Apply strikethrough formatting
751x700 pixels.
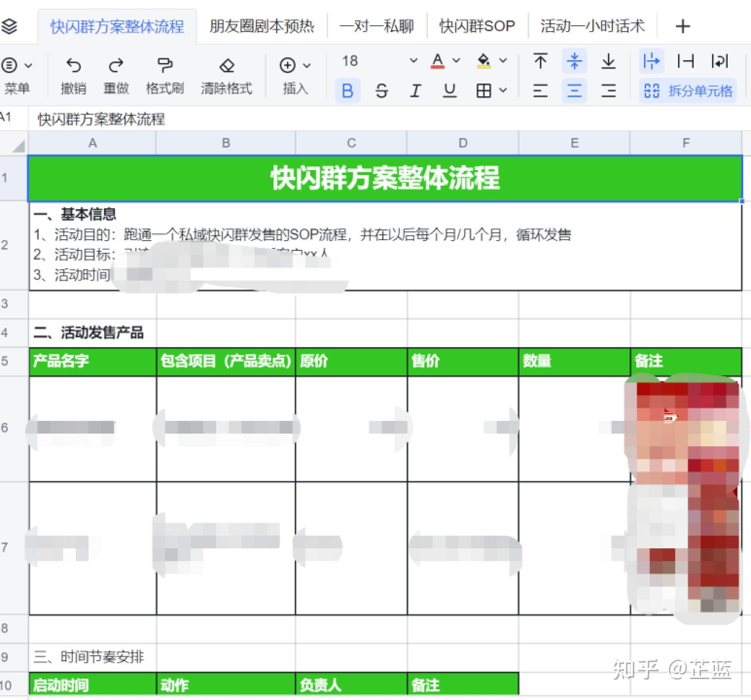(x=382, y=91)
